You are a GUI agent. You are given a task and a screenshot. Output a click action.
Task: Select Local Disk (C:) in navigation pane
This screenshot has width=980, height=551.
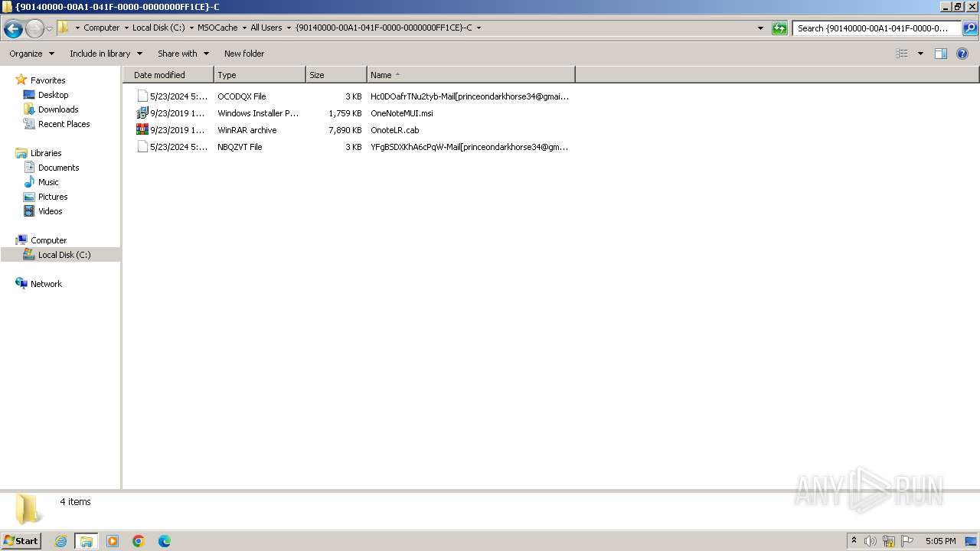64,255
